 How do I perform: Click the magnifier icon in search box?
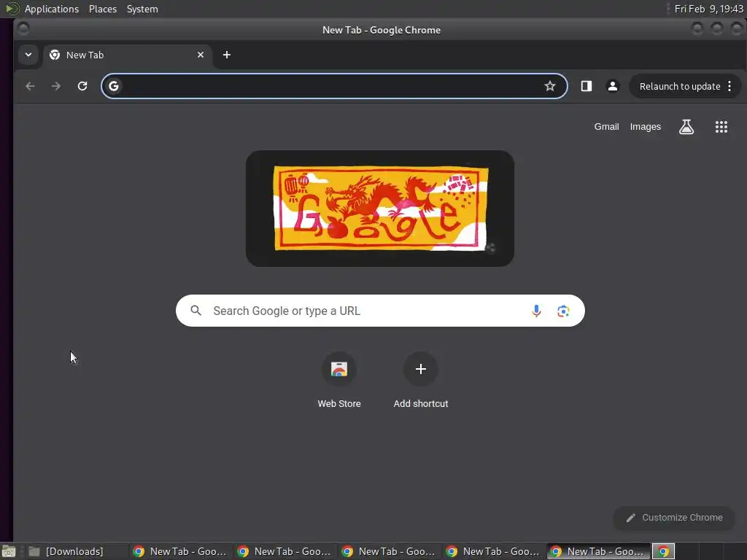pos(196,311)
